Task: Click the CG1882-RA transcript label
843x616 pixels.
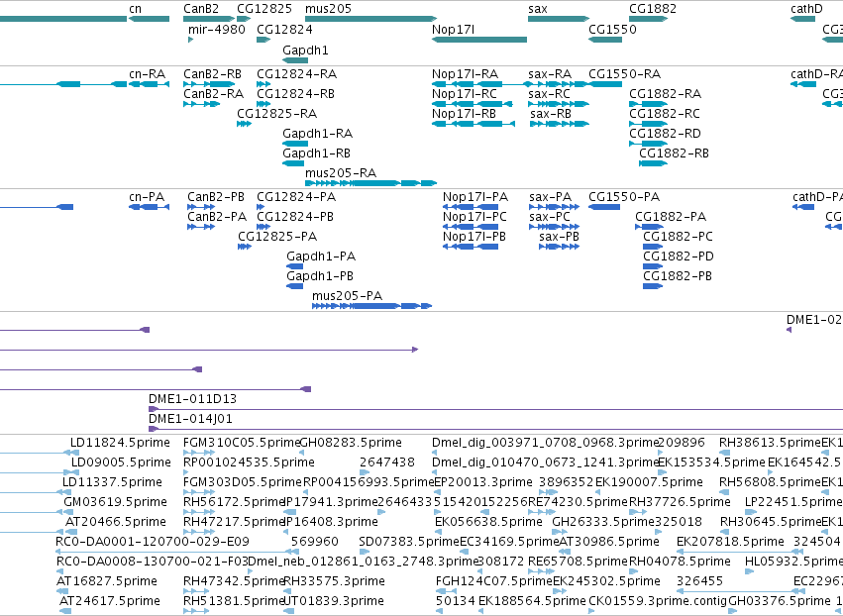Action: [666, 94]
